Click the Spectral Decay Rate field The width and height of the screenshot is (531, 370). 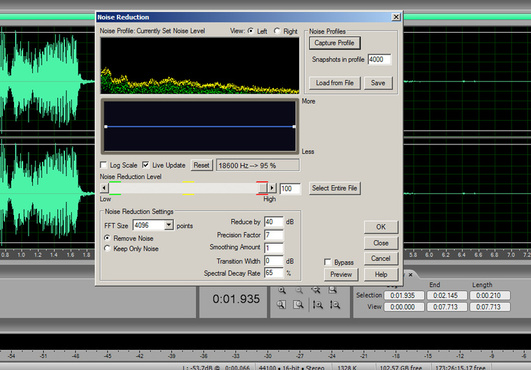tap(274, 273)
